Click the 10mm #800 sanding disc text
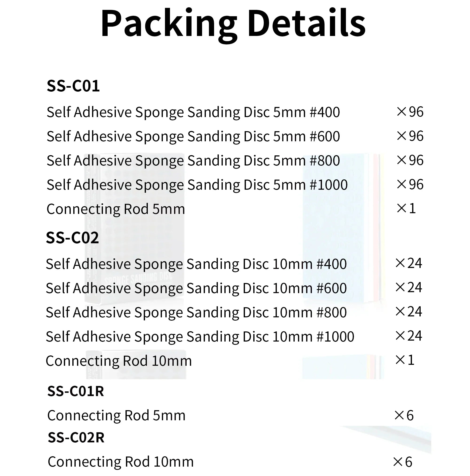Image resolution: width=470 pixels, height=476 pixels. [196, 312]
